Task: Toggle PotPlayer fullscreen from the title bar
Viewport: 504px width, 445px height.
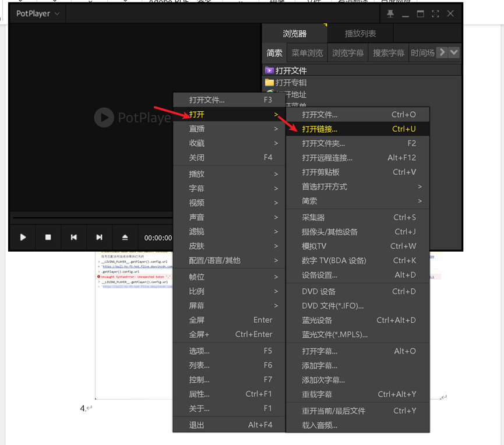Action: click(x=435, y=13)
